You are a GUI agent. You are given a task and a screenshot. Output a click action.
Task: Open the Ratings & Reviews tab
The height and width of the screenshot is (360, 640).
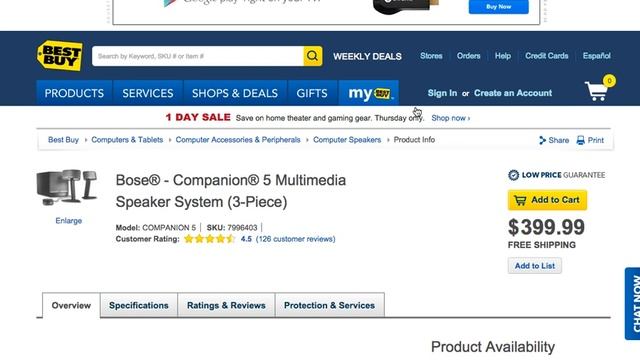point(226,305)
